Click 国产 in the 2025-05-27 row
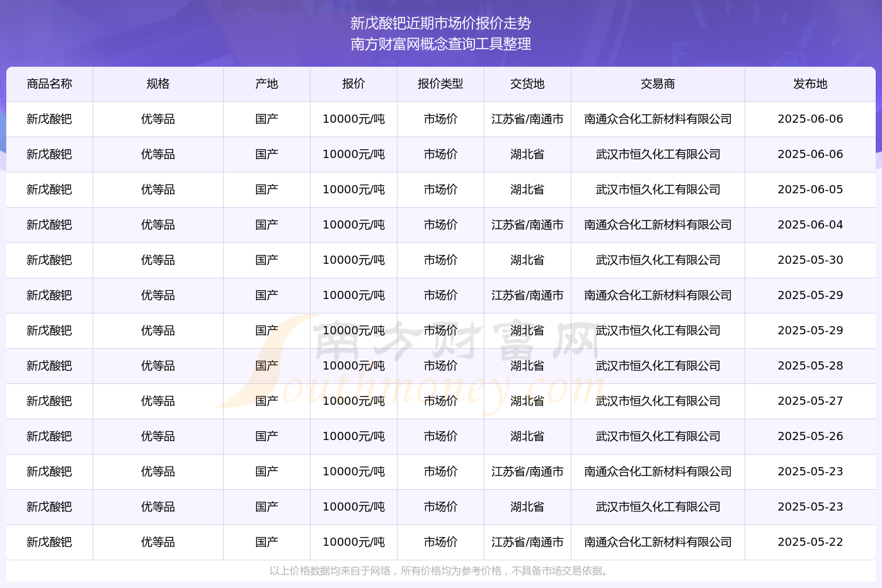 click(x=266, y=401)
